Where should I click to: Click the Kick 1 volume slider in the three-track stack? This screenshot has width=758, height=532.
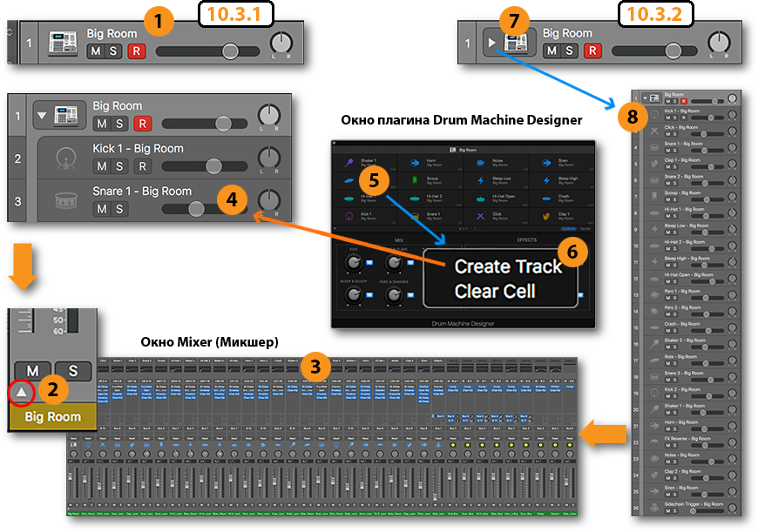pyautogui.click(x=204, y=166)
